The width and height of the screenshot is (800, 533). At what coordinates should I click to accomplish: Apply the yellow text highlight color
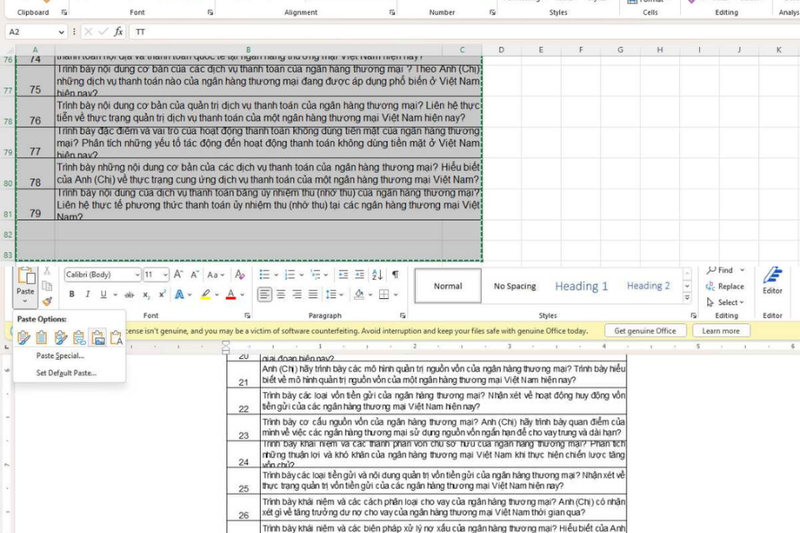[x=206, y=294]
